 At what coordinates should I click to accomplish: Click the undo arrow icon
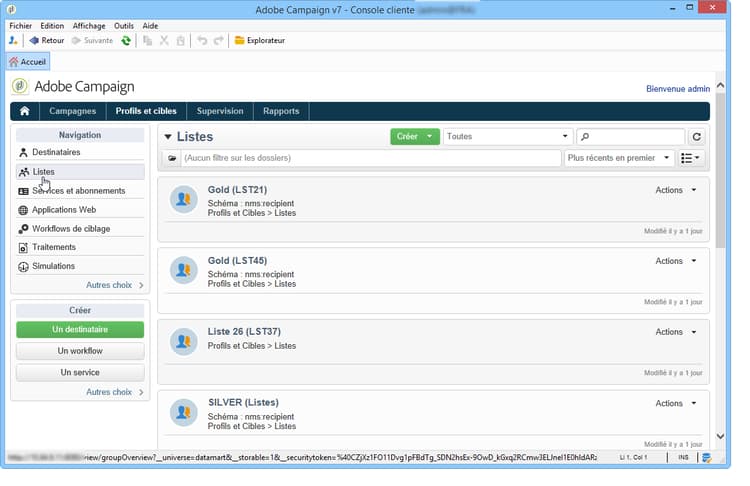pyautogui.click(x=202, y=41)
